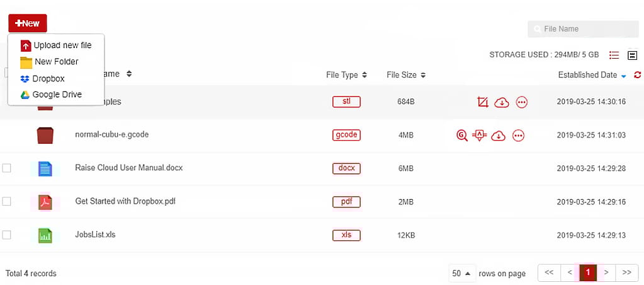Screen dimensions: 644x285
Task: Check the Raise Cloud User Manual.docx checkbox
Action: point(6,168)
